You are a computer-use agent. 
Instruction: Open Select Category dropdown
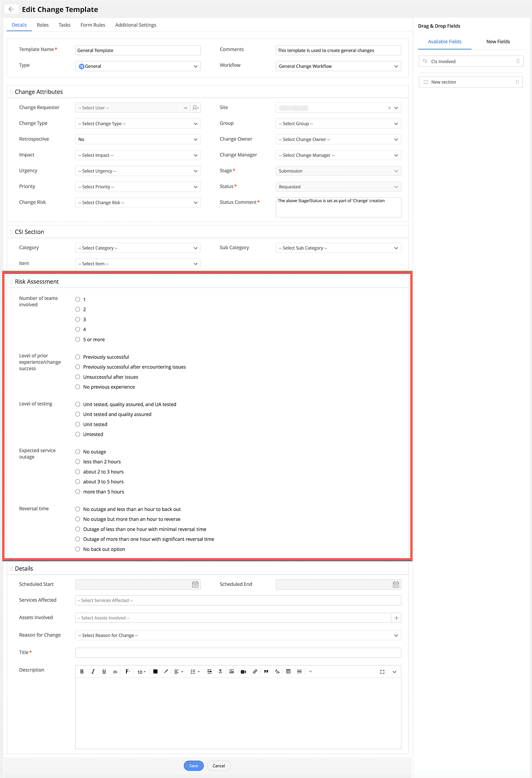[x=138, y=248]
